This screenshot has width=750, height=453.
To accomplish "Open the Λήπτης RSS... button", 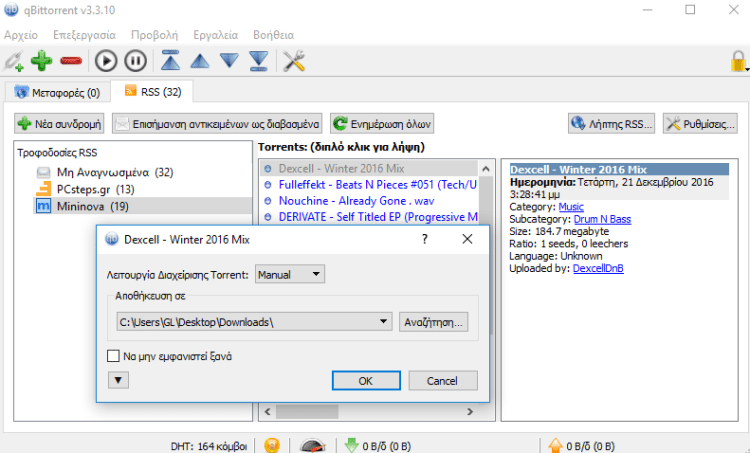I will pos(611,124).
